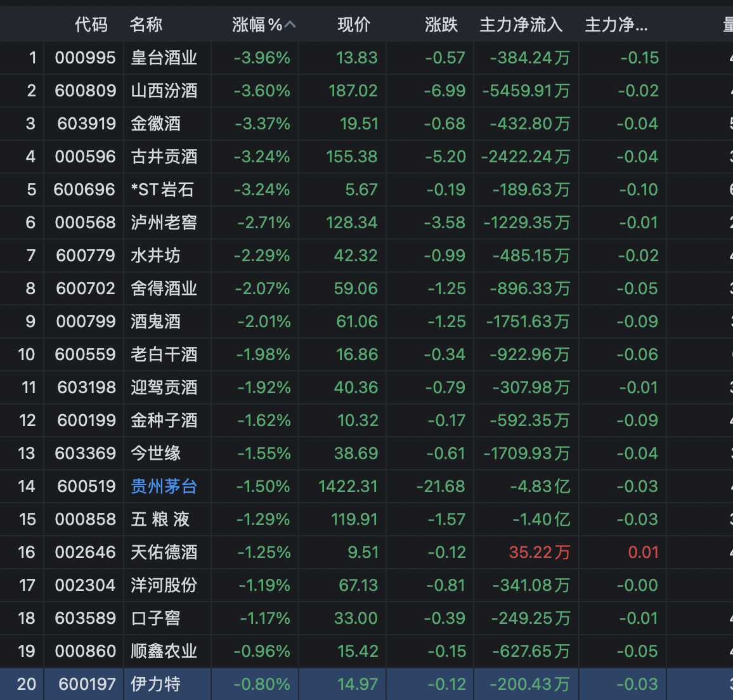Click the 代码 column header
The image size is (733, 700).
pos(91,25)
